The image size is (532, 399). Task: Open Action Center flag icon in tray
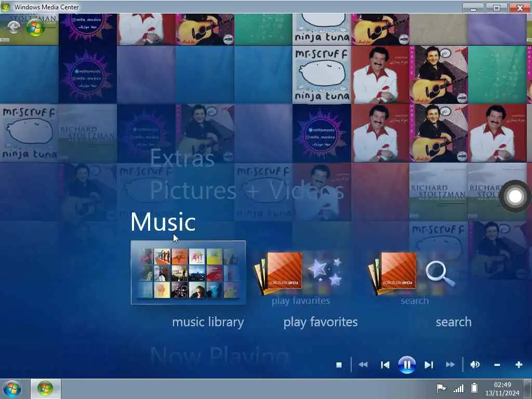tap(441, 388)
